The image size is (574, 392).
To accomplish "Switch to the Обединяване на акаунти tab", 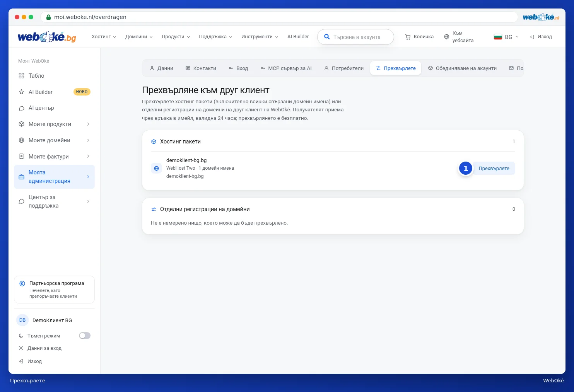I will (462, 68).
